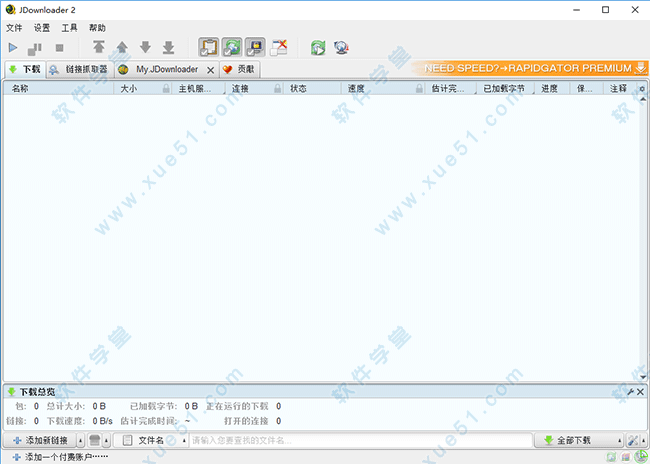Click the Reconnect icon in toolbar
This screenshot has height=464, width=650.
(x=318, y=47)
